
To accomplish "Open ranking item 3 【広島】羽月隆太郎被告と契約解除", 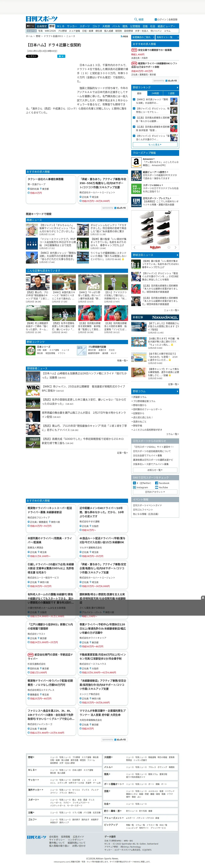I will tap(155, 119).
